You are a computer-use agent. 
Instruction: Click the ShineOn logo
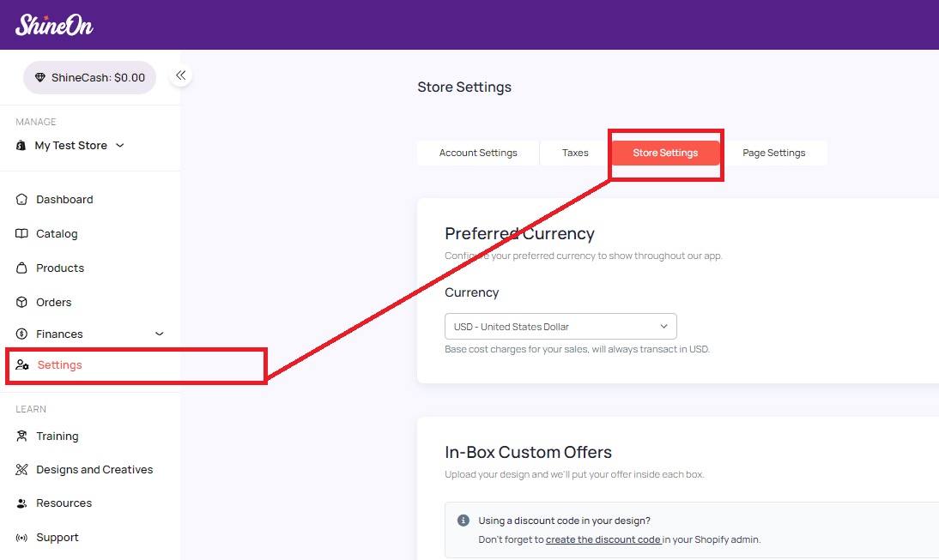54,25
